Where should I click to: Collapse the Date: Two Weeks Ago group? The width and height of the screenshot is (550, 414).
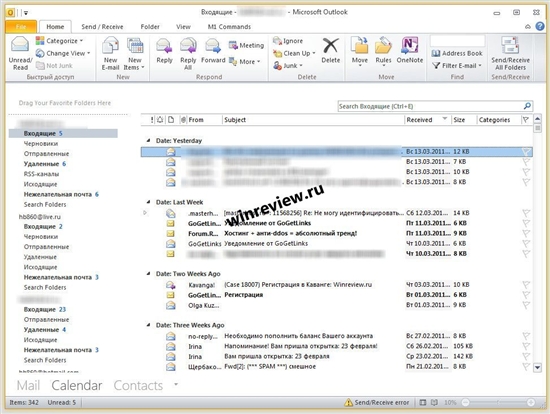tap(148, 274)
